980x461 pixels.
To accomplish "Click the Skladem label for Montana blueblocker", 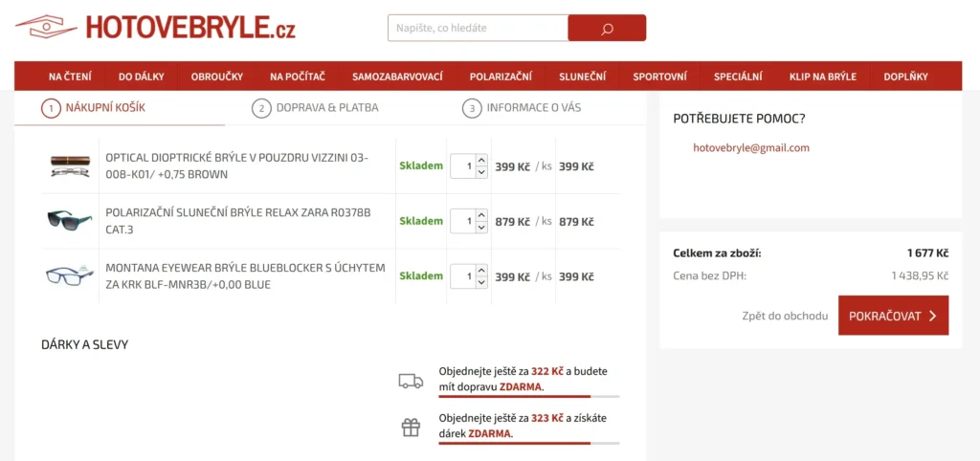I will pyautogui.click(x=421, y=276).
